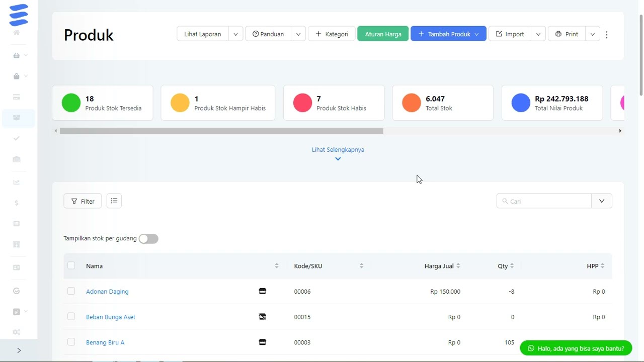Toggle Tampilkan stok per gudang switch
The image size is (644, 362).
tap(148, 239)
